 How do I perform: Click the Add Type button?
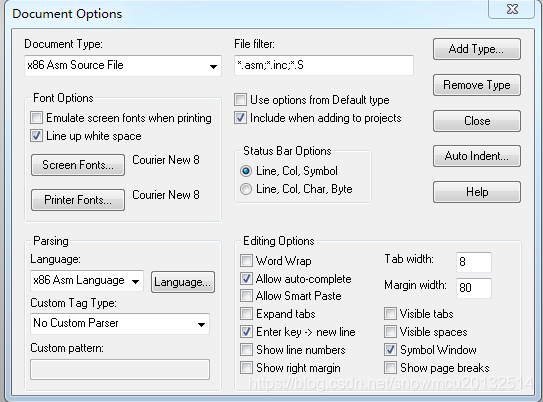(477, 49)
